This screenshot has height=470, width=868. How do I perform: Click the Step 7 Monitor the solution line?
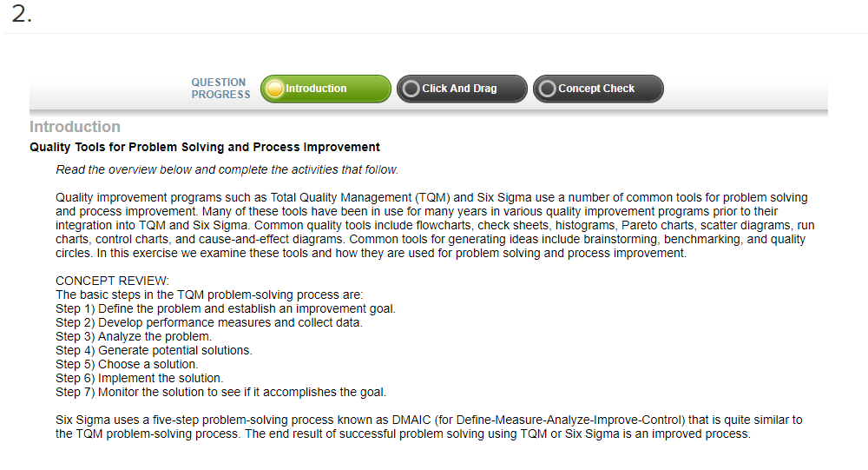pyautogui.click(x=220, y=392)
